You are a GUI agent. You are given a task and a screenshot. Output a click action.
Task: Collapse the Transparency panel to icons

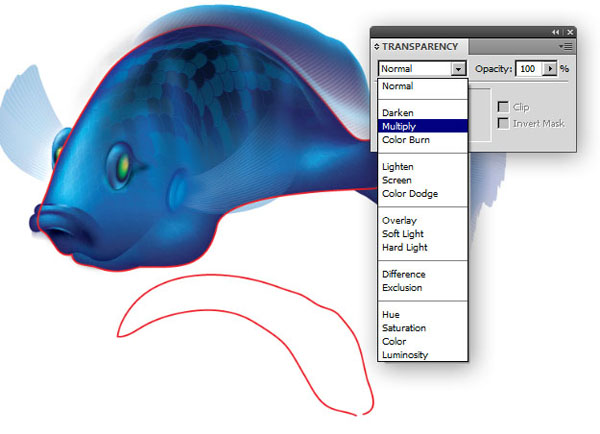(x=555, y=33)
